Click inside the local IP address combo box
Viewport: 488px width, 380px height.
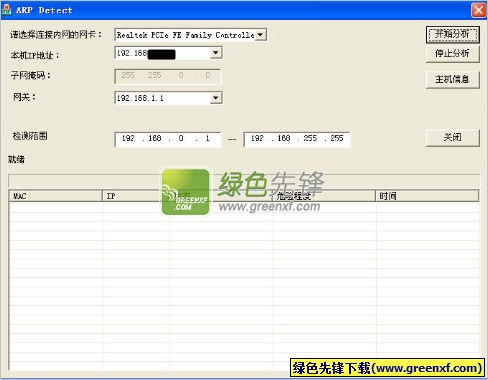[163, 53]
